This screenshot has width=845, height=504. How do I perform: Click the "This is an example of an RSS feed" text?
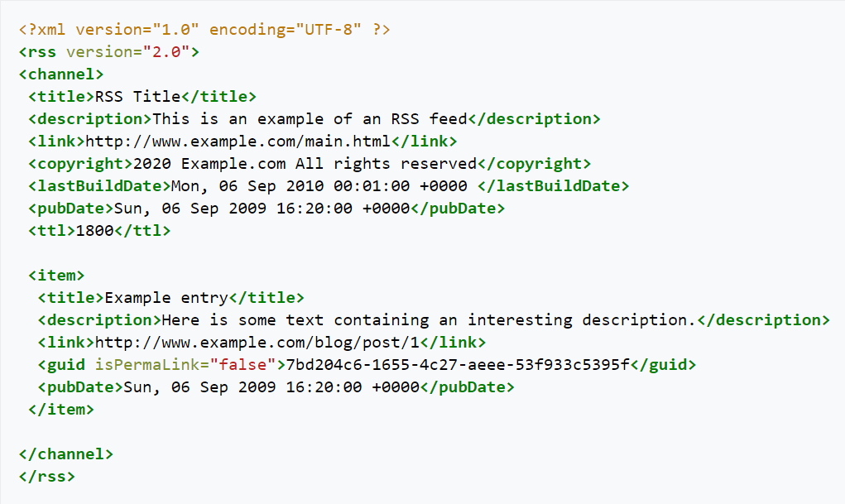coord(310,119)
